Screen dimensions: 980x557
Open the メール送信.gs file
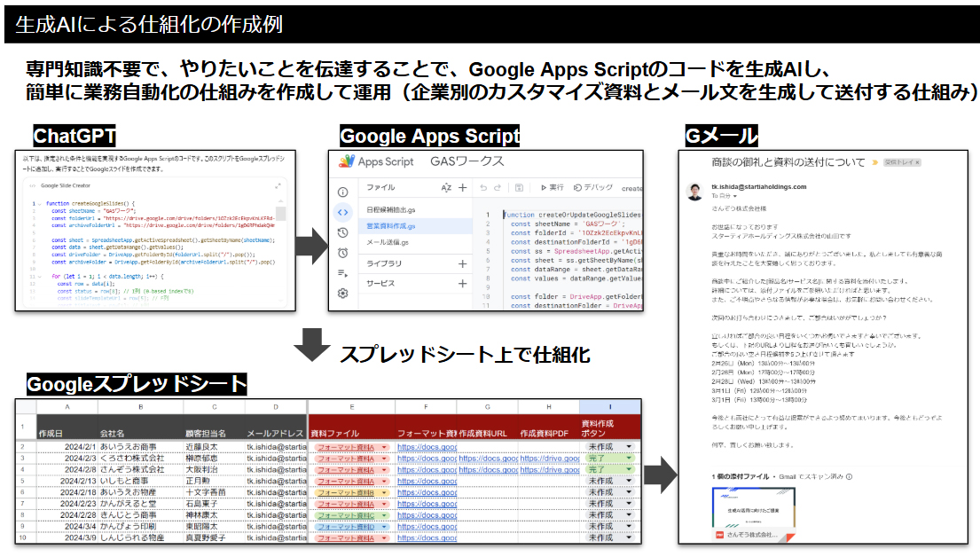pos(388,243)
